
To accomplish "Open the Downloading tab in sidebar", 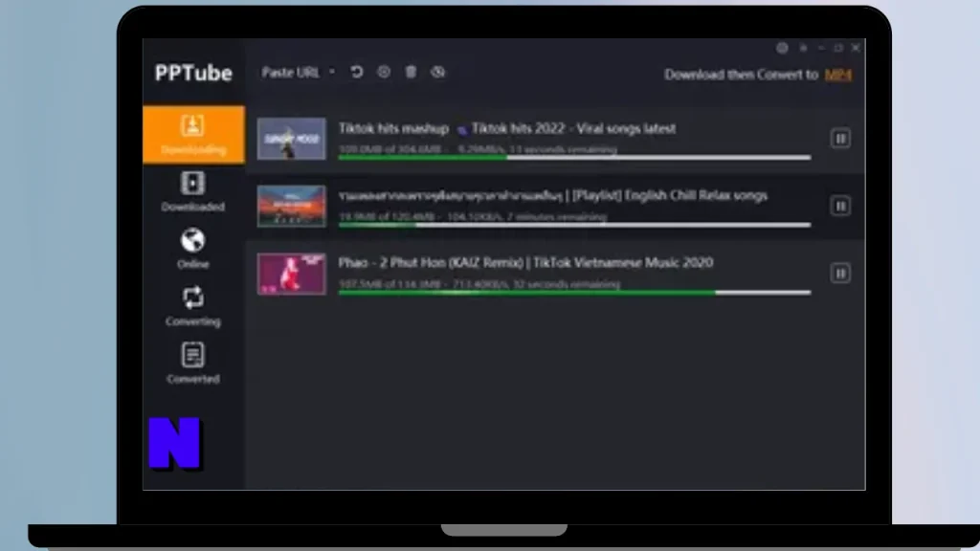I will click(x=193, y=134).
